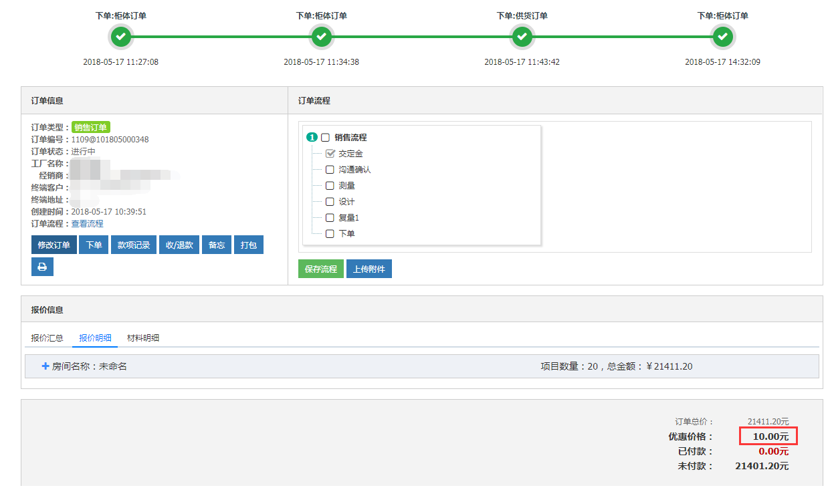
Task: Expand the 房间名称:未命名 row via plus icon
Action: pos(45,366)
